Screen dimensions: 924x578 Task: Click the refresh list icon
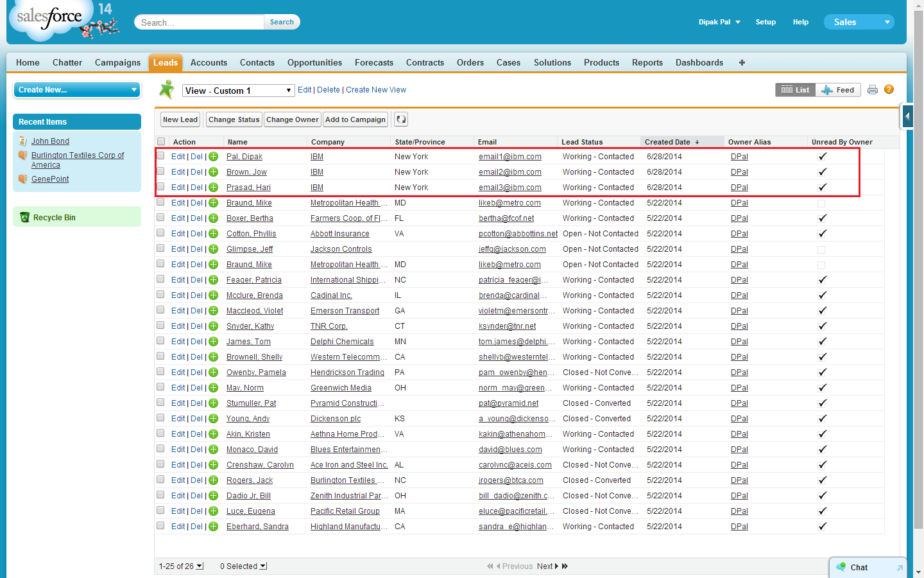[x=400, y=119]
